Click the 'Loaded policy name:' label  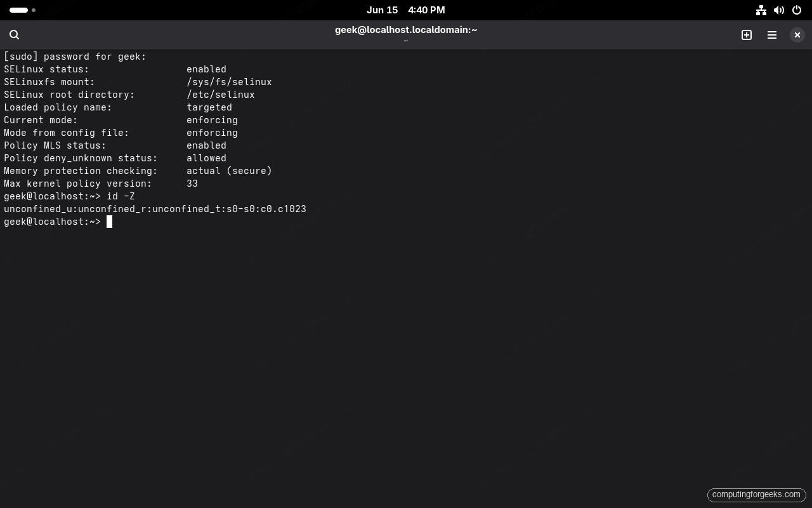(x=58, y=107)
